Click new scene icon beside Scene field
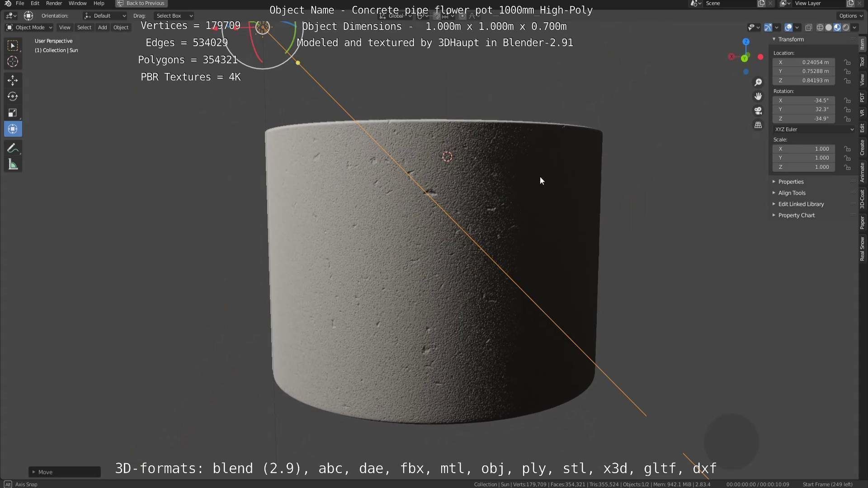Viewport: 868px width, 488px height. 761,4
